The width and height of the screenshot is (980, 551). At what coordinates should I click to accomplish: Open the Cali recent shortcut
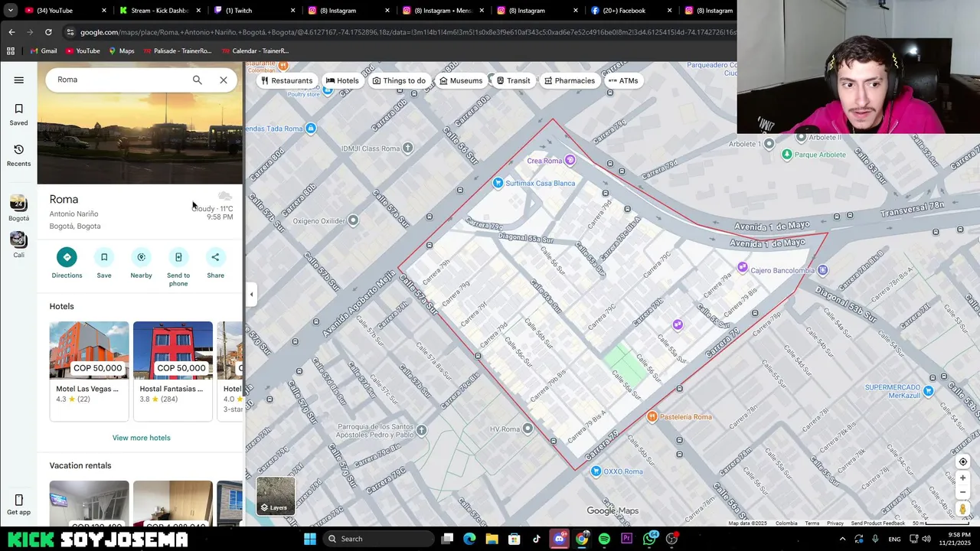click(x=18, y=245)
